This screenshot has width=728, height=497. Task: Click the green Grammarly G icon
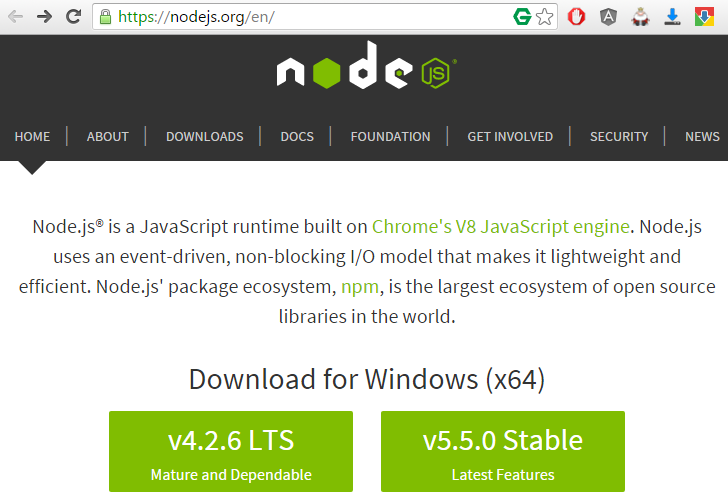click(x=522, y=17)
